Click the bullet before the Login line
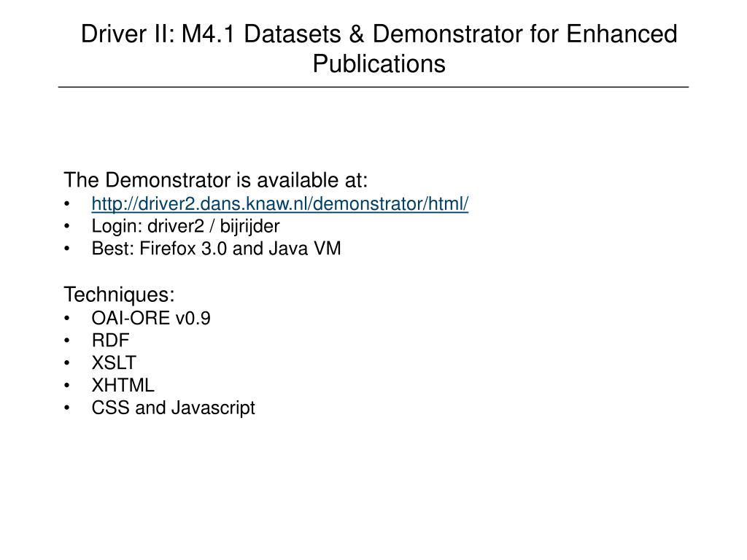Screen dimensions: 747x560 click(66, 227)
